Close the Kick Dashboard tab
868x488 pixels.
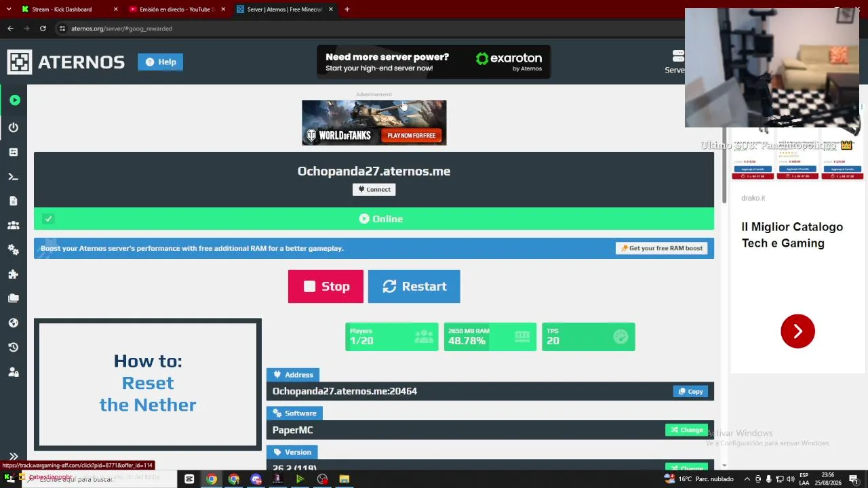tap(115, 9)
